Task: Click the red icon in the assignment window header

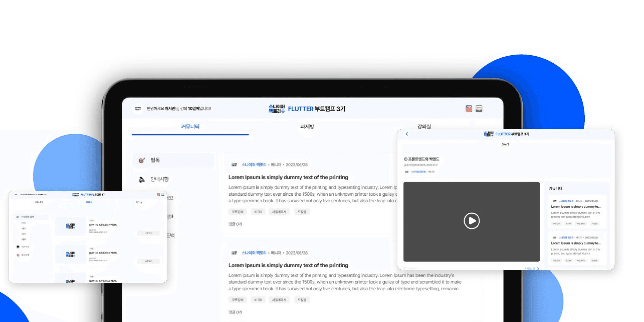Action: (x=158, y=194)
